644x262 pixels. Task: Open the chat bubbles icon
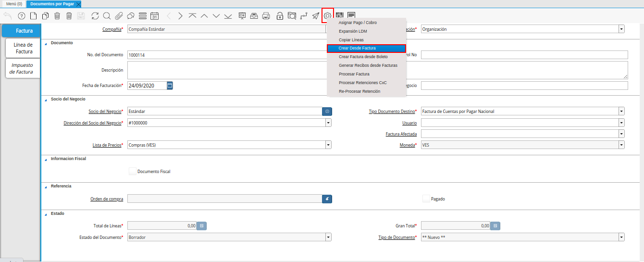tap(131, 16)
